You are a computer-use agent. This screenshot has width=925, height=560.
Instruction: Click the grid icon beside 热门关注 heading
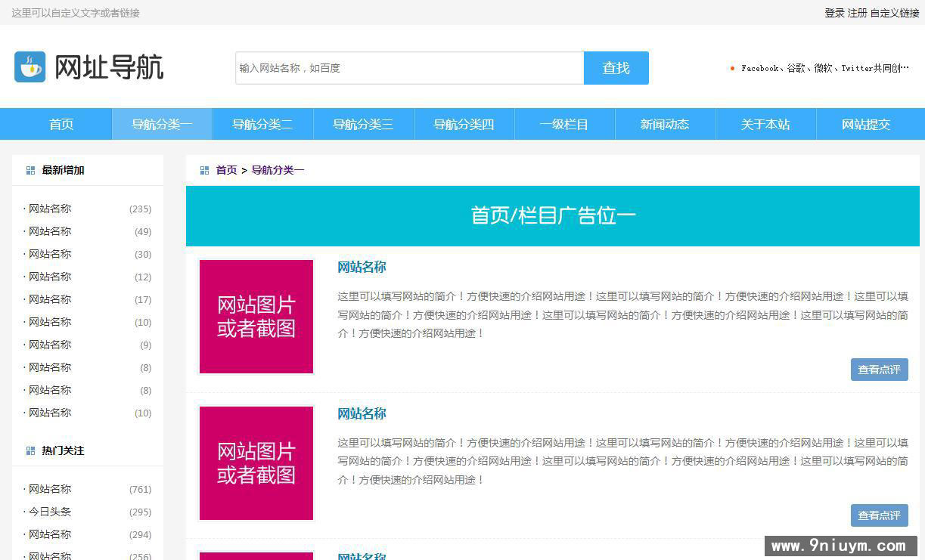tap(30, 450)
